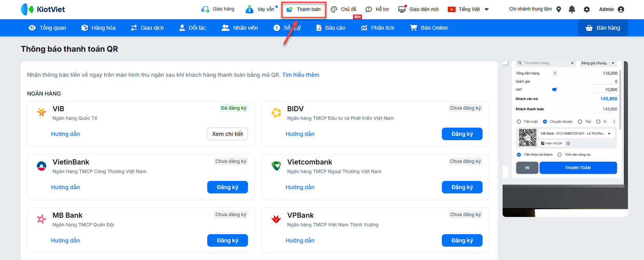Open Giao hàng delivery icon
The height and width of the screenshot is (260, 644).
pyautogui.click(x=205, y=9)
